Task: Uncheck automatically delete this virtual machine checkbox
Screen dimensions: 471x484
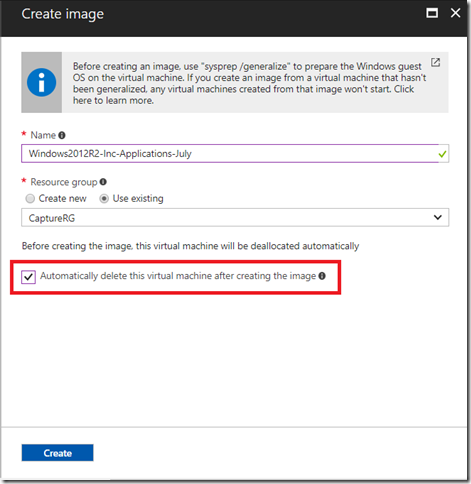Action: (x=28, y=277)
